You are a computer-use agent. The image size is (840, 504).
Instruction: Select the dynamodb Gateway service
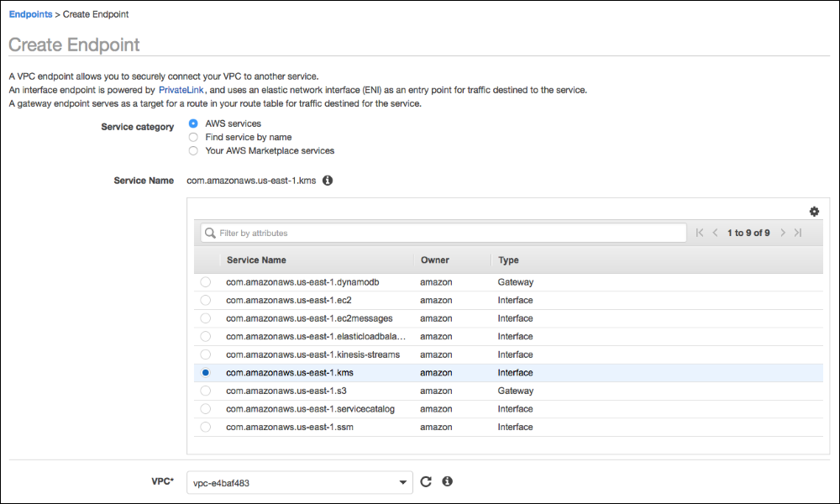pyautogui.click(x=206, y=282)
